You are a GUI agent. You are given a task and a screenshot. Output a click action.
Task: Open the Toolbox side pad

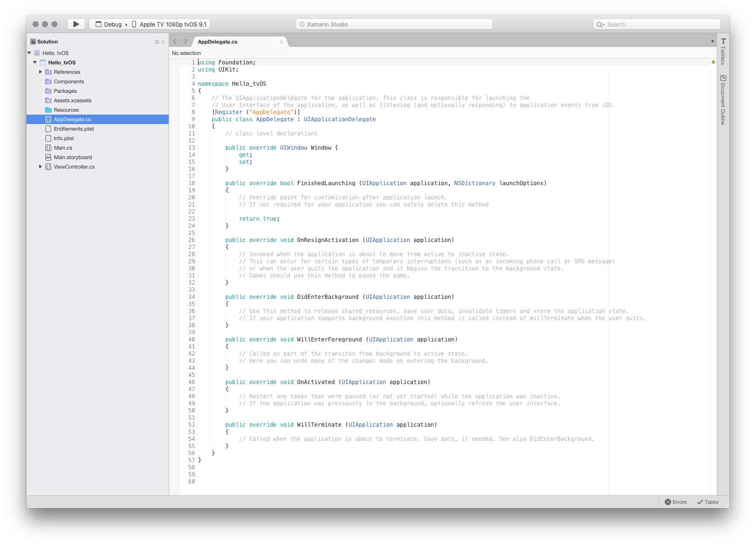tap(723, 52)
